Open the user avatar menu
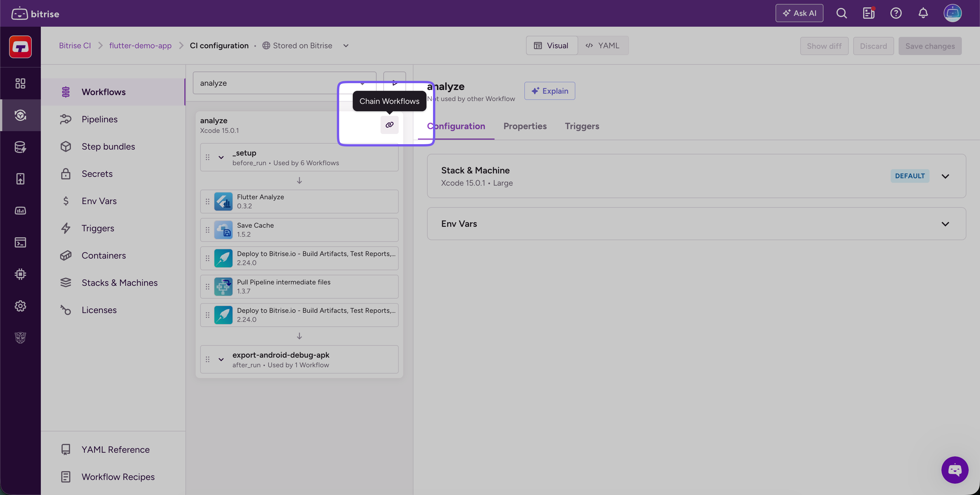 pyautogui.click(x=952, y=13)
